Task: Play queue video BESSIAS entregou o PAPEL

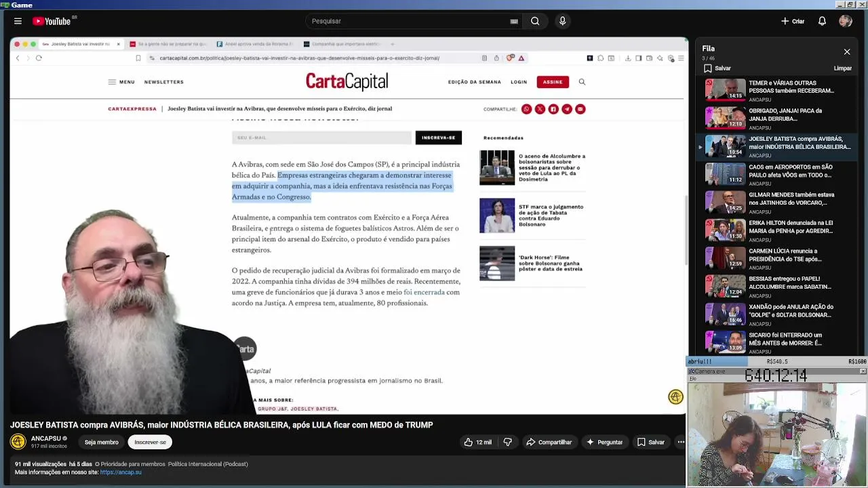Action: click(778, 286)
